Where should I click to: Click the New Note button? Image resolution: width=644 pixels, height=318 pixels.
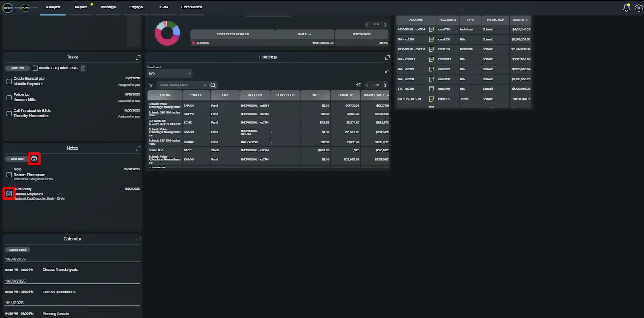coord(18,159)
